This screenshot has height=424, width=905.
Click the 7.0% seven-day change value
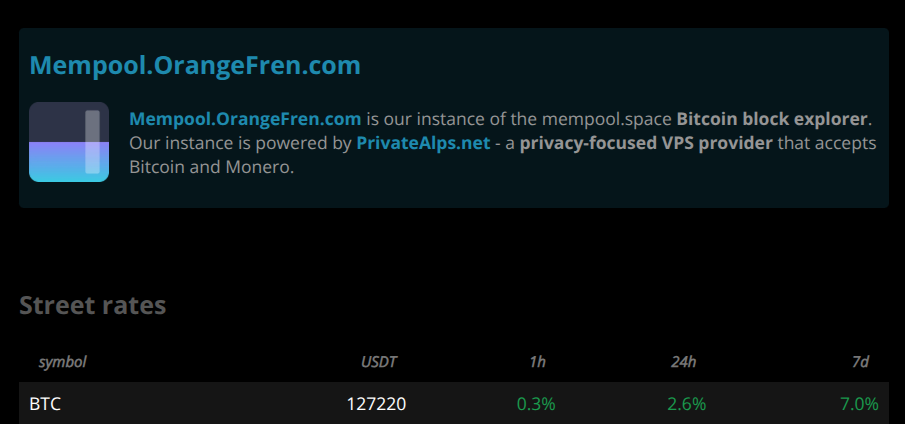(859, 404)
